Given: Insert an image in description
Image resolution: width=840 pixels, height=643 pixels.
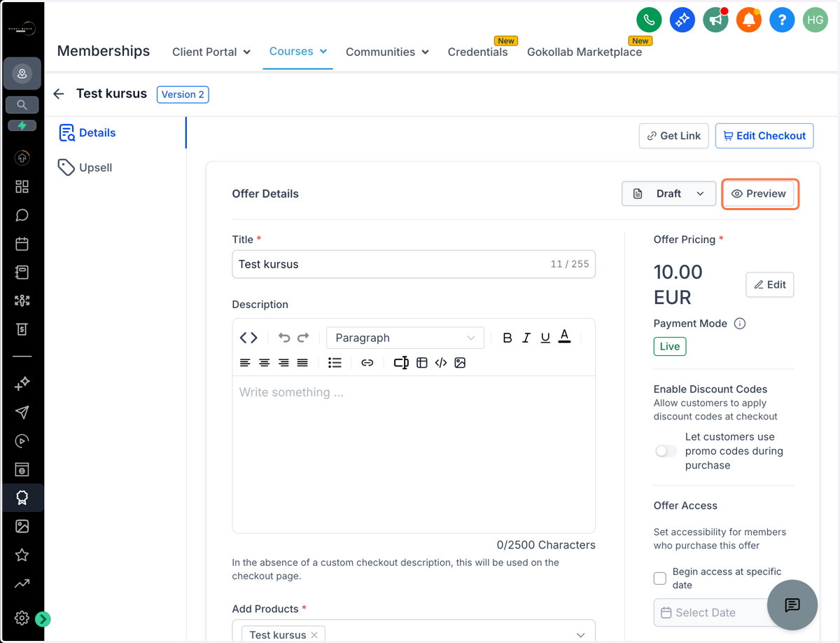Looking at the screenshot, I should pyautogui.click(x=460, y=363).
